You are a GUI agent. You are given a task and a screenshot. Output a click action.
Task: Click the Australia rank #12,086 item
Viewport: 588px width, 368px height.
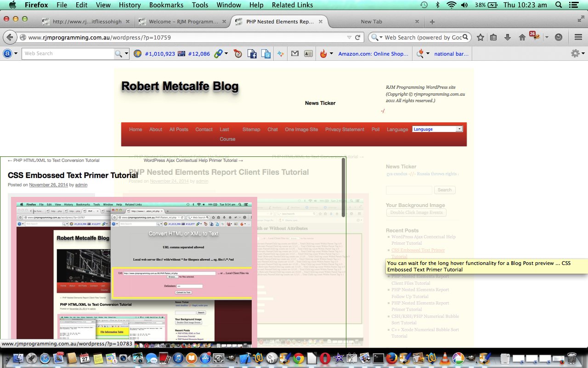[x=199, y=54]
